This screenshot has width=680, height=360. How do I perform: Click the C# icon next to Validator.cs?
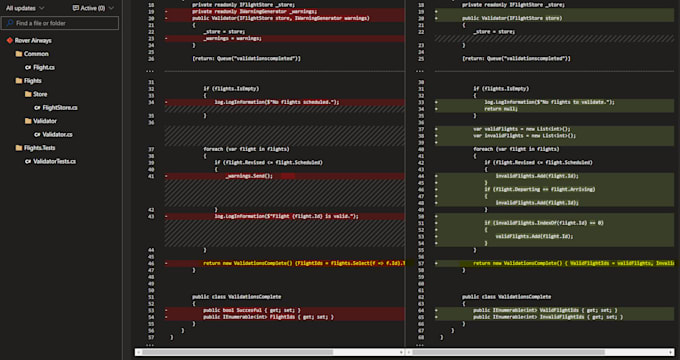point(37,134)
